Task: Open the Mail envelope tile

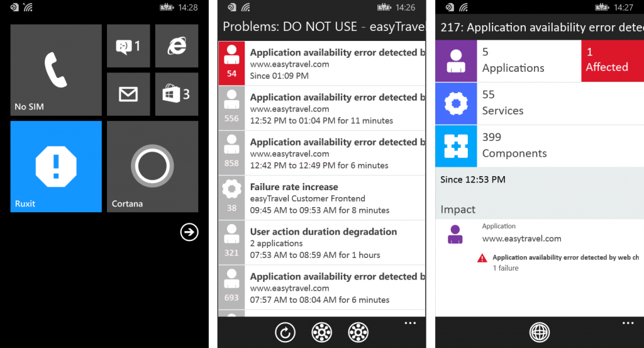Action: 128,94
